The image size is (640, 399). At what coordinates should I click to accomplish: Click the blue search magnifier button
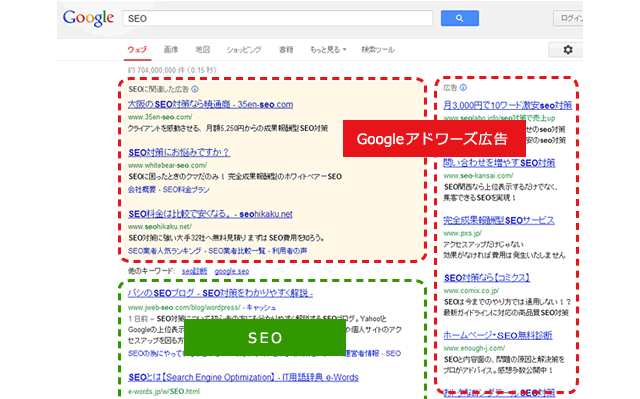coord(460,18)
